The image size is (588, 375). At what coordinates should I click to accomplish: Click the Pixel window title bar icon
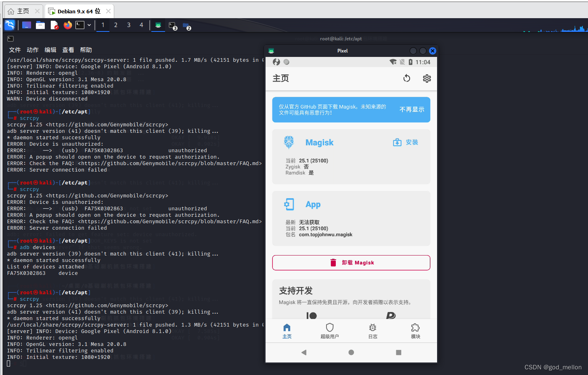[x=271, y=51]
